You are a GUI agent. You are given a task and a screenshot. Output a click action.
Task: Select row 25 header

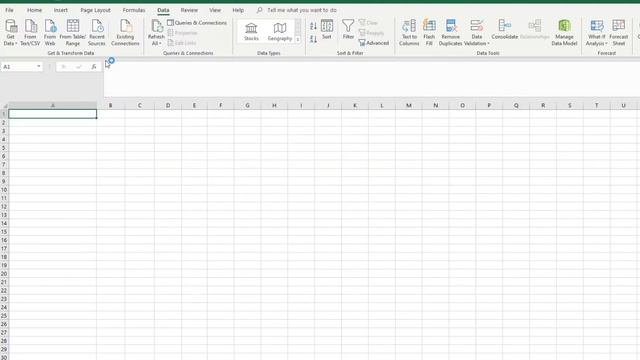click(4, 316)
